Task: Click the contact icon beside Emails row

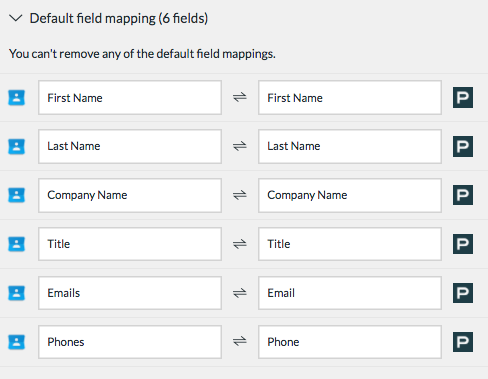Action: click(x=16, y=293)
